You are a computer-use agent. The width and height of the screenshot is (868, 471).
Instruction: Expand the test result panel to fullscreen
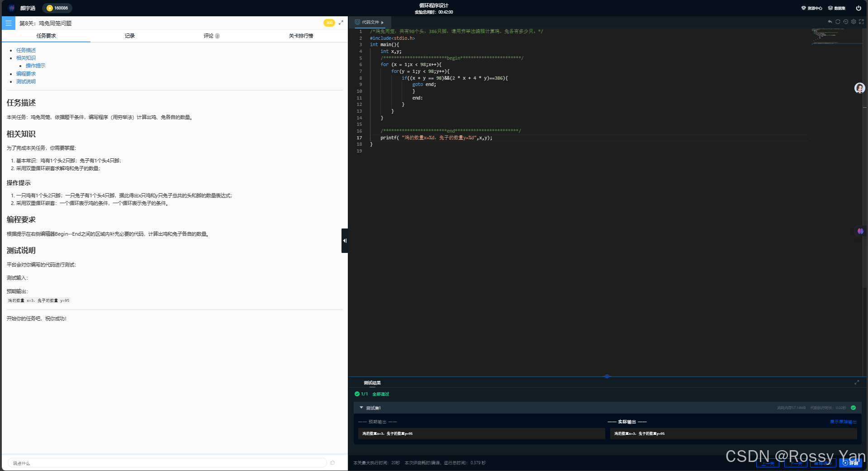coord(857,382)
